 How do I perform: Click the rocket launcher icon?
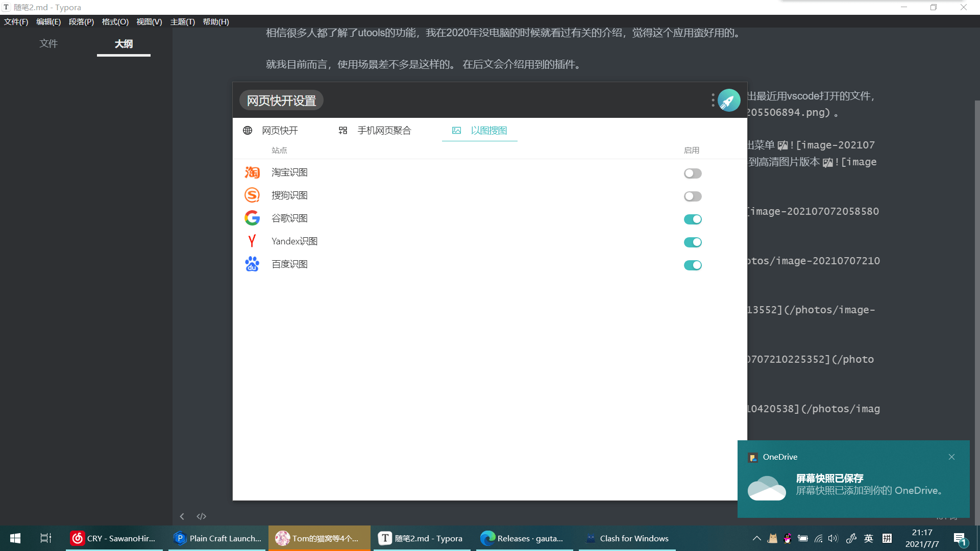click(729, 101)
